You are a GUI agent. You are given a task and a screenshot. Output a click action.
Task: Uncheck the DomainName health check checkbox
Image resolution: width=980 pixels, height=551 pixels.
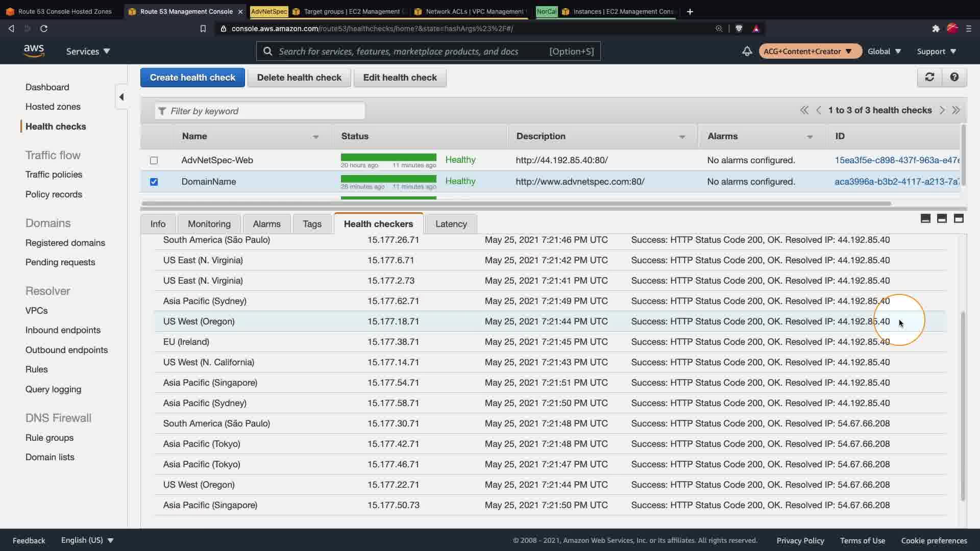[x=154, y=182]
